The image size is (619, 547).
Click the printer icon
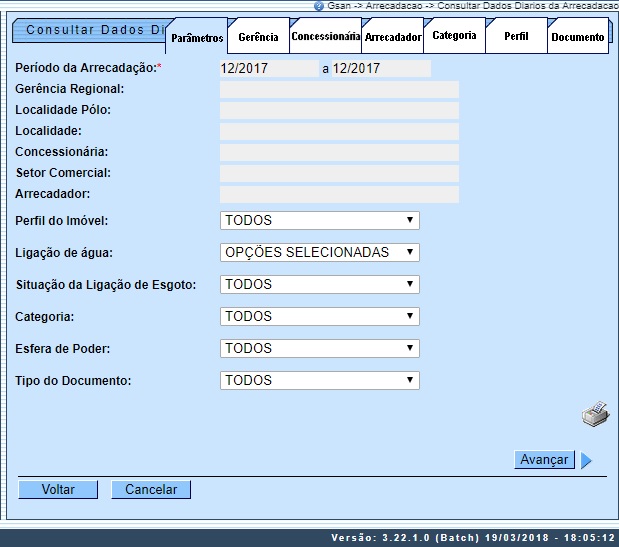(595, 414)
